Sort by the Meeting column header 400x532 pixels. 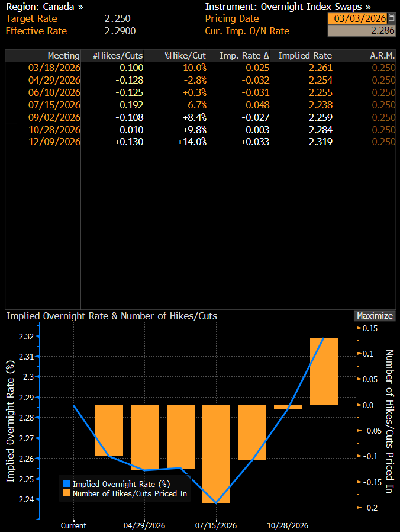63,56
